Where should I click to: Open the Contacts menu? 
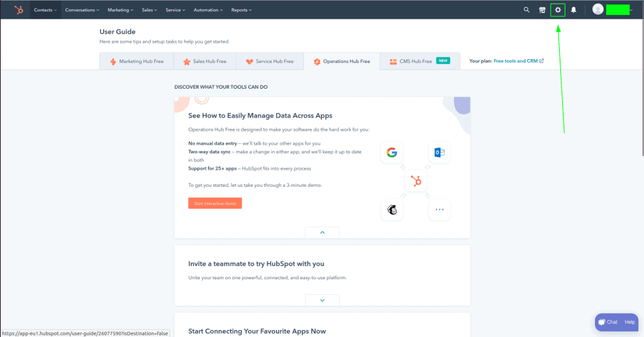45,10
